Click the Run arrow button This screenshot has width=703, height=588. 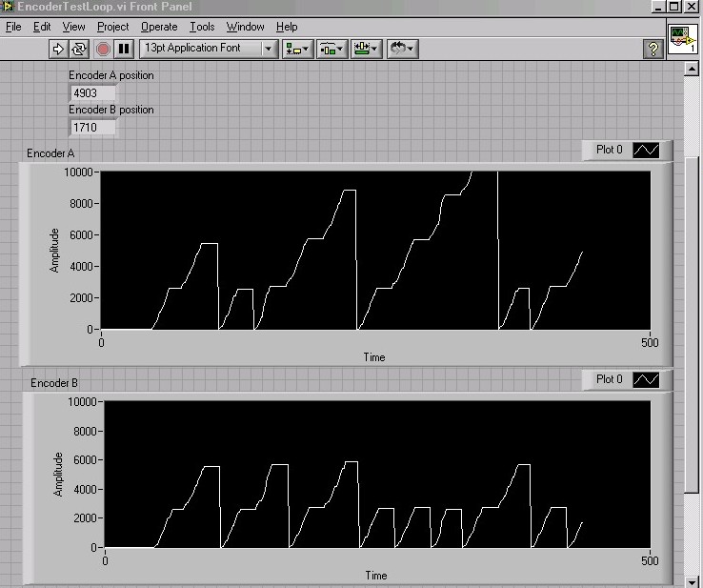click(58, 49)
